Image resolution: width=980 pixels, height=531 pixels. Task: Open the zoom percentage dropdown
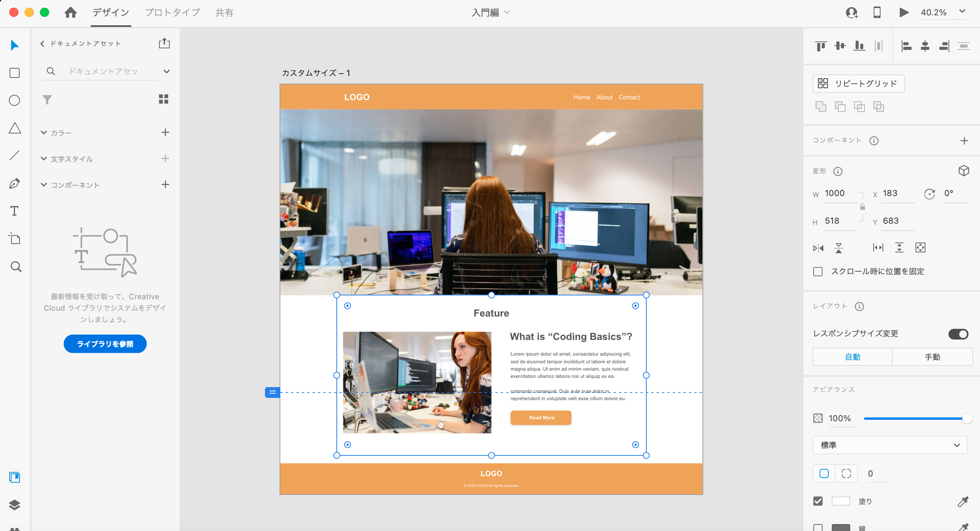click(962, 12)
